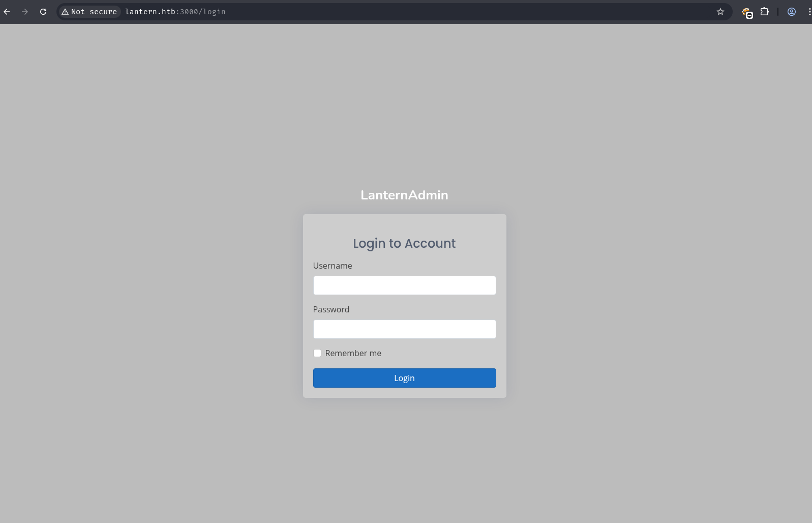The image size is (812, 523).
Task: Reload the lantern.htb login page
Action: pyautogui.click(x=43, y=12)
